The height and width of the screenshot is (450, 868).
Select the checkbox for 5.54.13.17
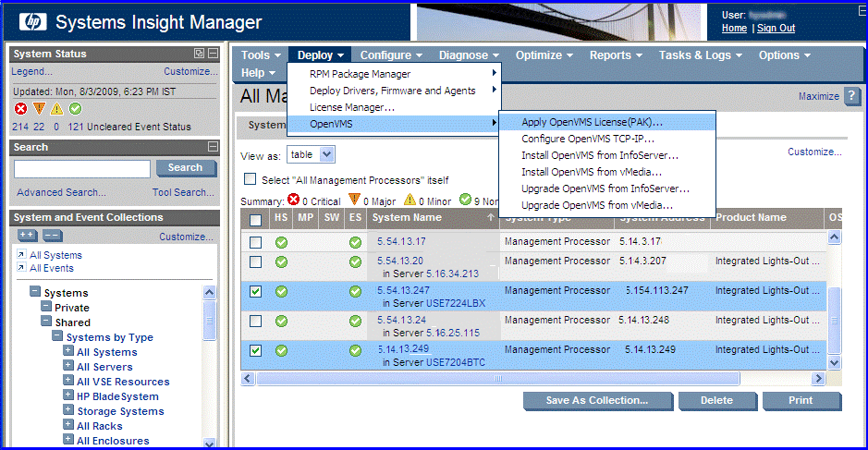[x=255, y=242]
